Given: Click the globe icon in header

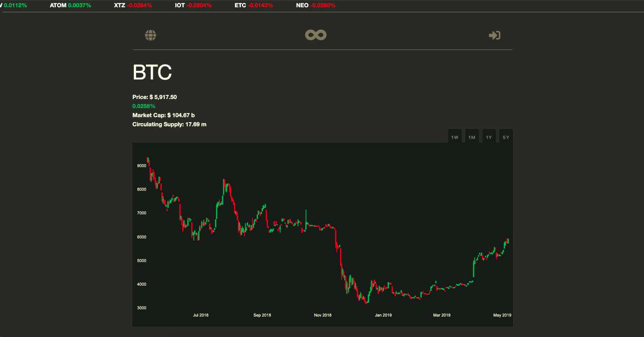Looking at the screenshot, I should pos(151,35).
